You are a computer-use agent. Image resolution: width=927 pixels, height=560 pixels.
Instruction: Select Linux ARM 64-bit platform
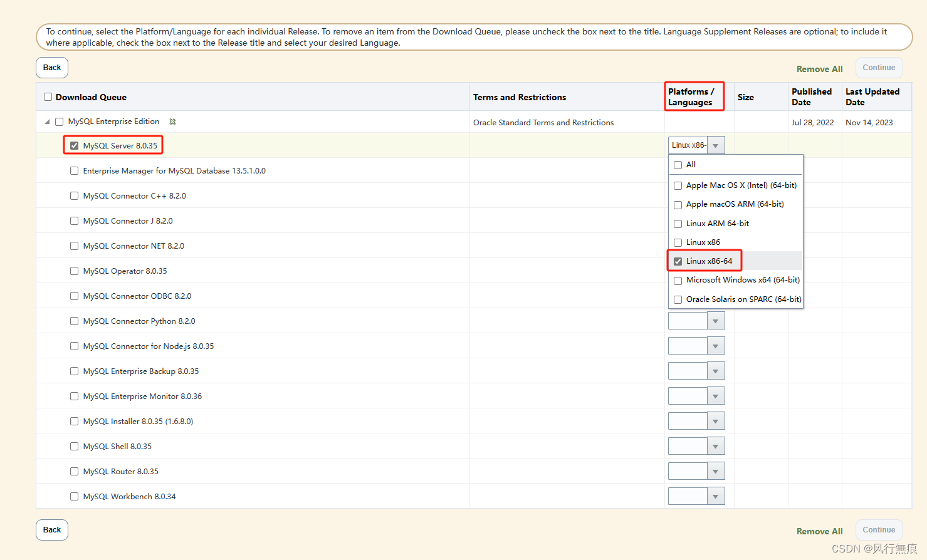678,224
